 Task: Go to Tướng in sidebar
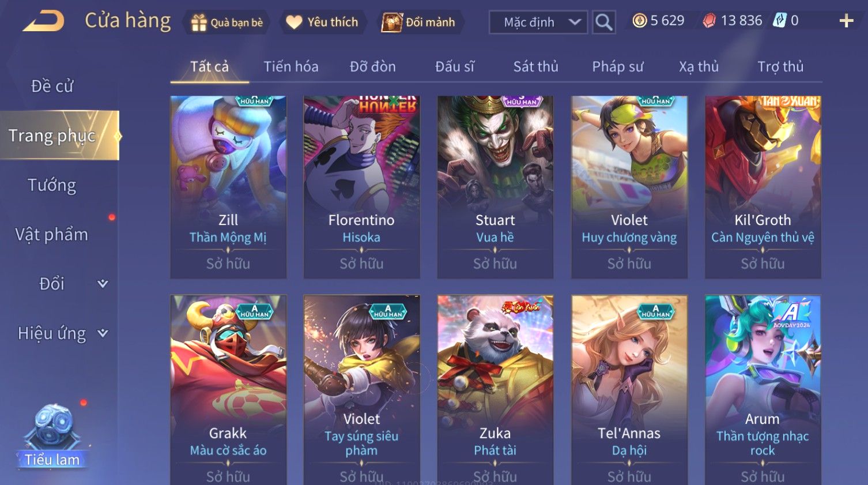pos(52,185)
